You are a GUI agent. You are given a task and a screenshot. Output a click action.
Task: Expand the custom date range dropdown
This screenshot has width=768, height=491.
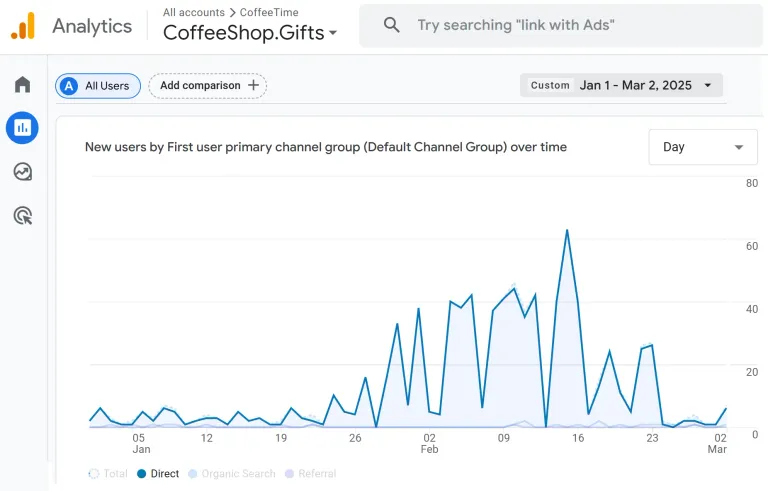coord(621,85)
